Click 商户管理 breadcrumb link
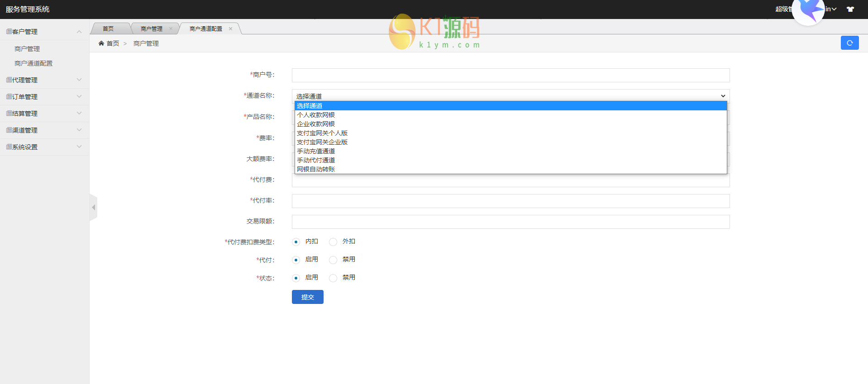 coord(146,43)
